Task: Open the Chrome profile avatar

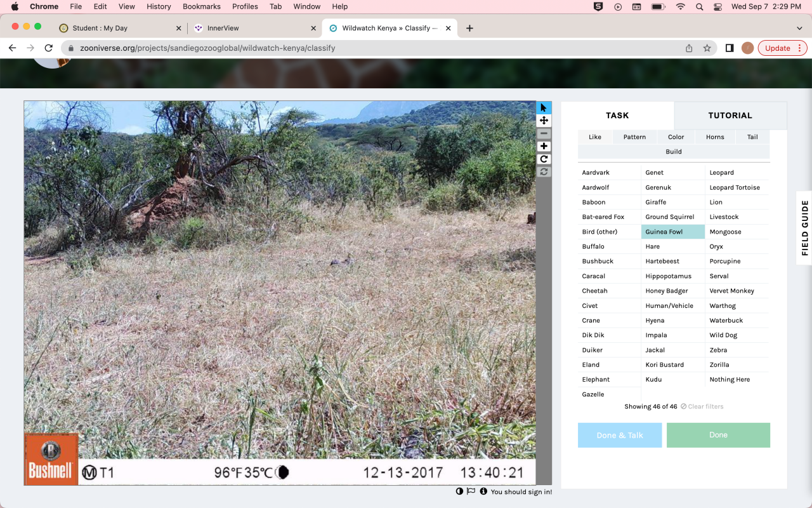Action: point(747,48)
